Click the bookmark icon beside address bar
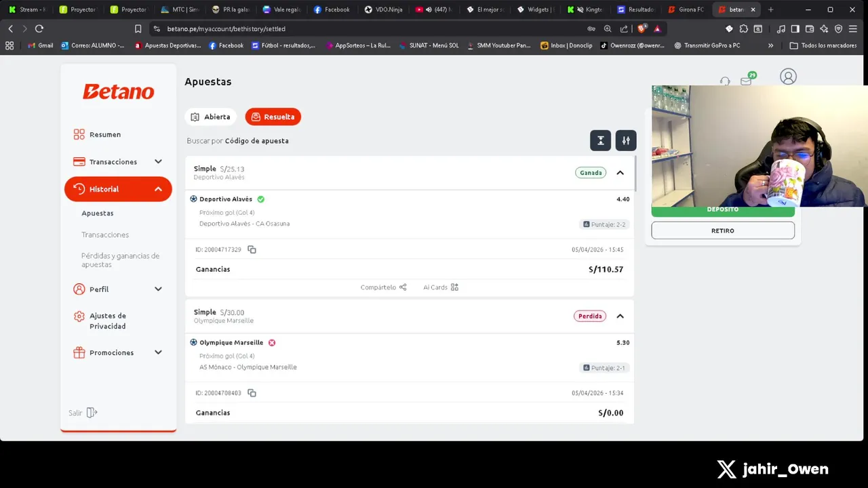Image resolution: width=868 pixels, height=488 pixels. pos(138,28)
